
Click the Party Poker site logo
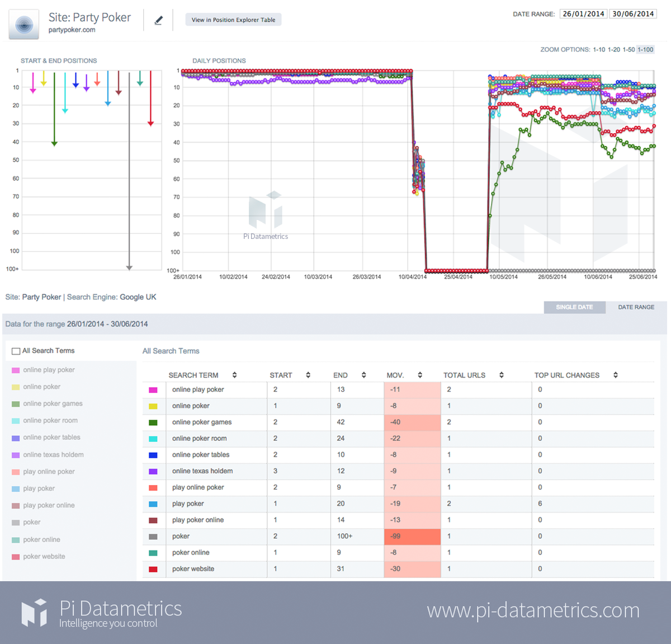(x=23, y=24)
